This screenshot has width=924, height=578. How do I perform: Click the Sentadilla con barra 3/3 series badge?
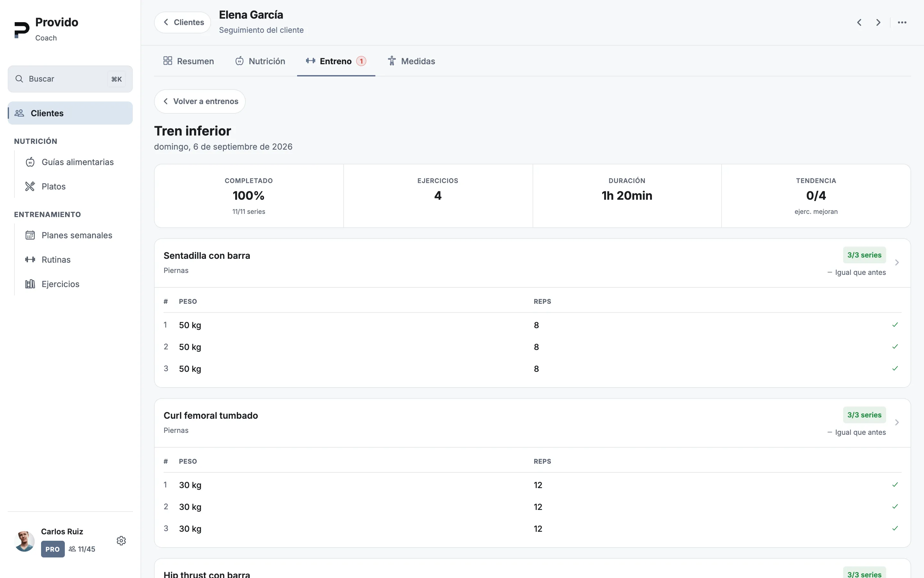point(864,255)
